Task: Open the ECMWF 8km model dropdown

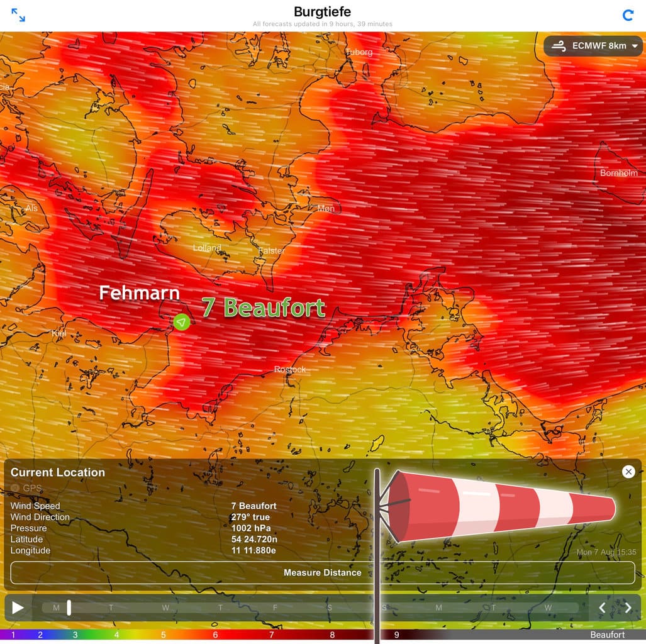Action: tap(594, 46)
